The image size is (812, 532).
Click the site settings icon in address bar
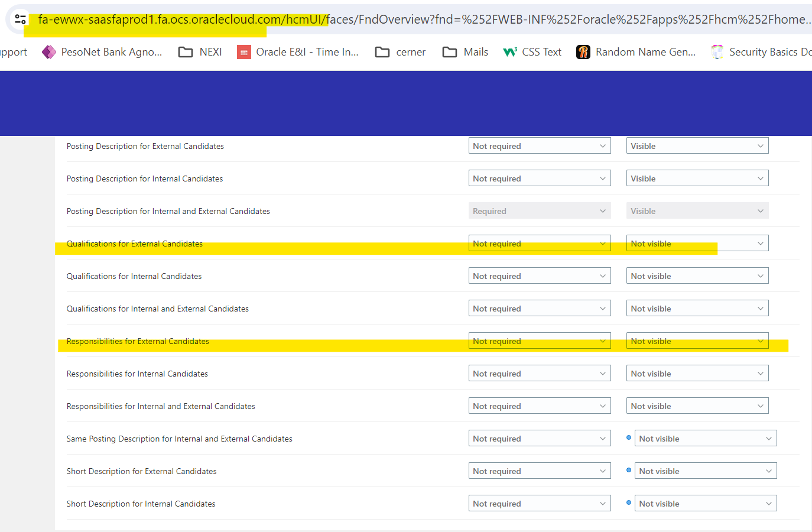[21, 20]
